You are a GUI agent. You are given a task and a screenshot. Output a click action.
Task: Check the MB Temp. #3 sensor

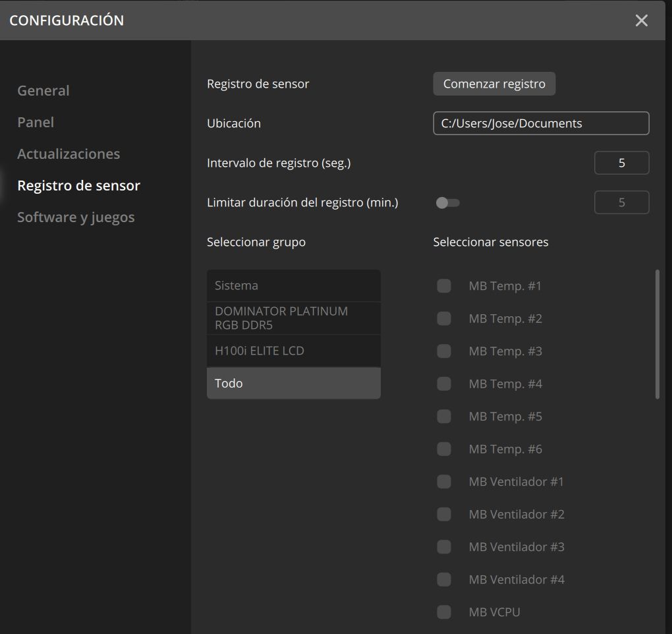tap(444, 351)
